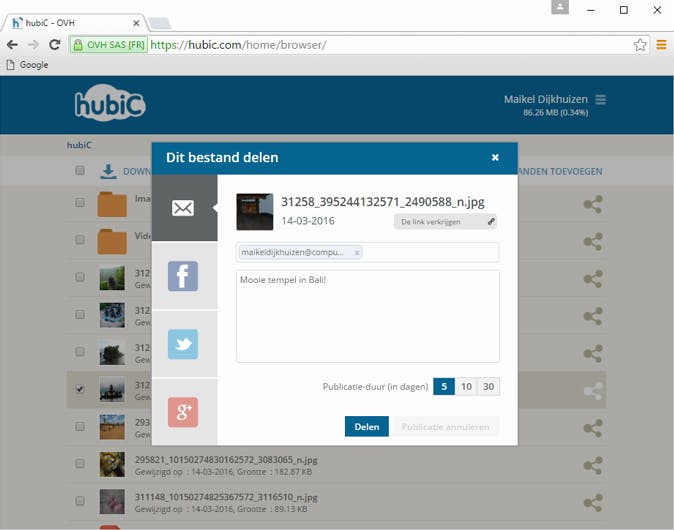Image resolution: width=674 pixels, height=530 pixels.
Task: Click the first orange folder icon
Action: (x=112, y=204)
